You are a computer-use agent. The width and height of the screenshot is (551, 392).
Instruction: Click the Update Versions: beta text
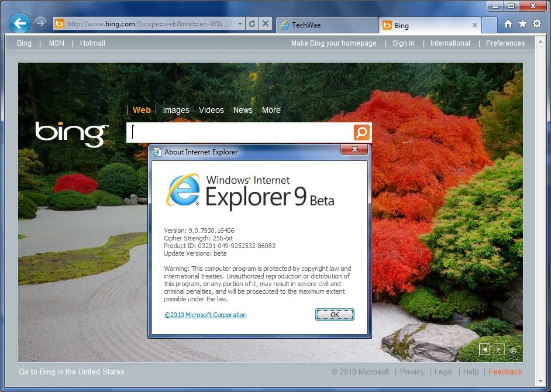195,253
